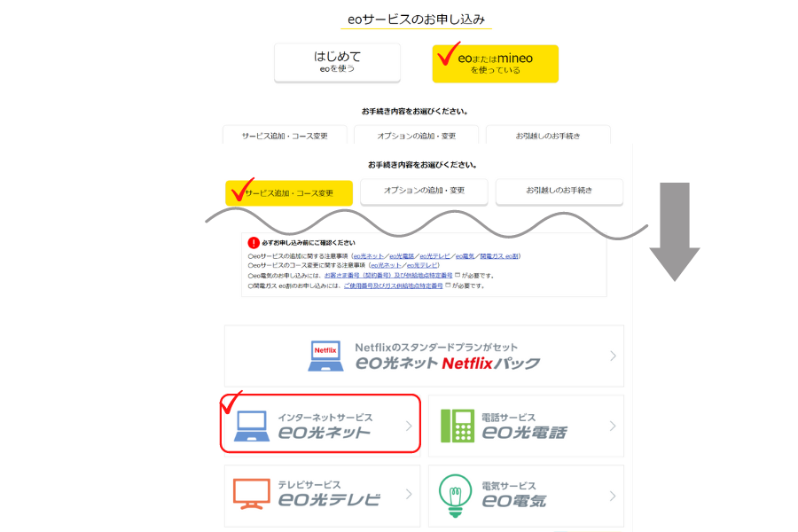Open eo光テレビ link in service-addition notes line
Viewport: 798px width, 532px height.
tap(434, 256)
